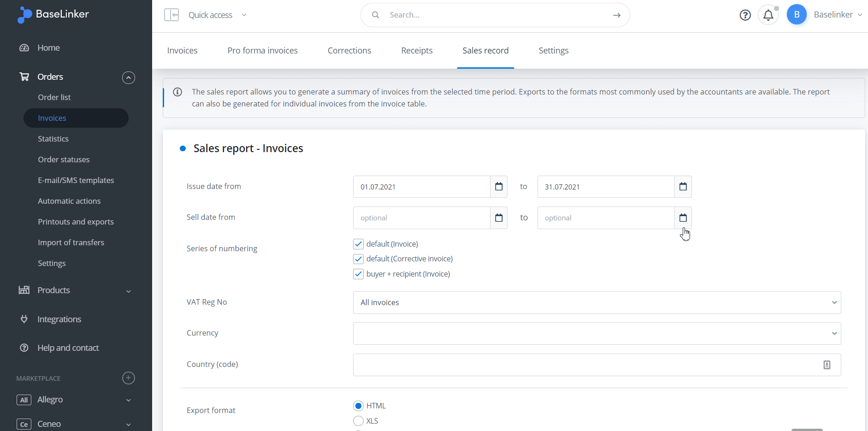The width and height of the screenshot is (868, 431).
Task: Collapse the Orders section
Action: (129, 77)
